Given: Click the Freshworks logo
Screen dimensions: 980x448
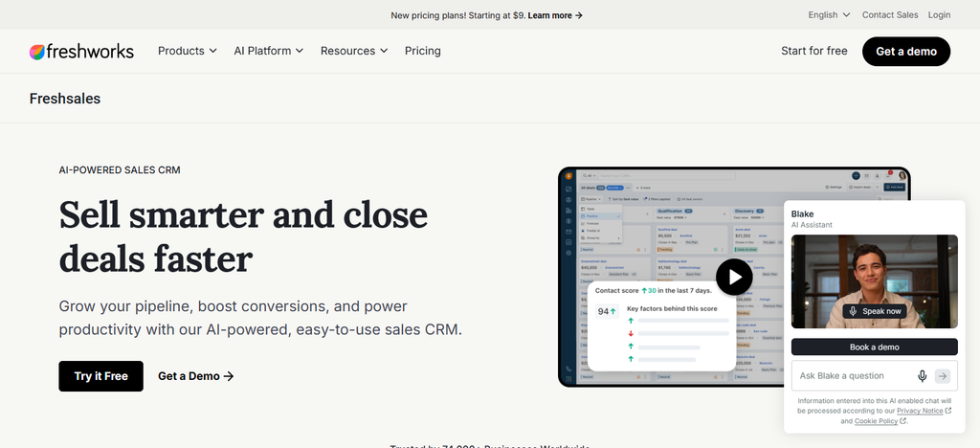Looking at the screenshot, I should [x=81, y=52].
